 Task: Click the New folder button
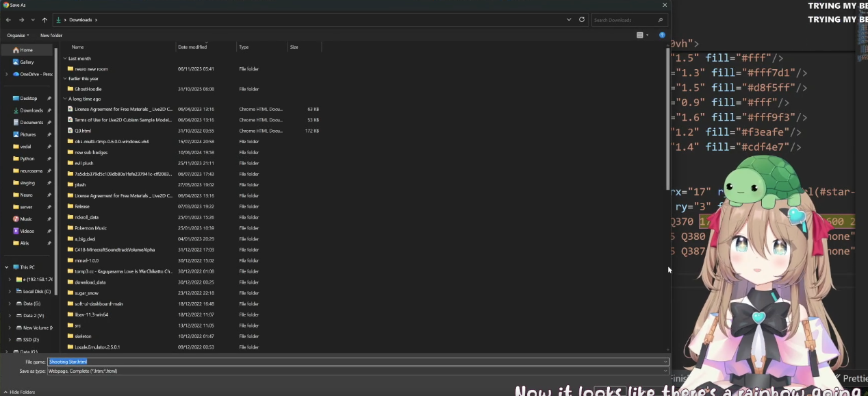coord(51,35)
